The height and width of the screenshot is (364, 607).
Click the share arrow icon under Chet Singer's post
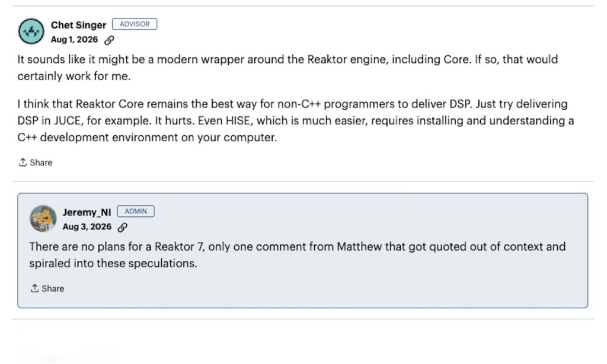click(x=23, y=162)
